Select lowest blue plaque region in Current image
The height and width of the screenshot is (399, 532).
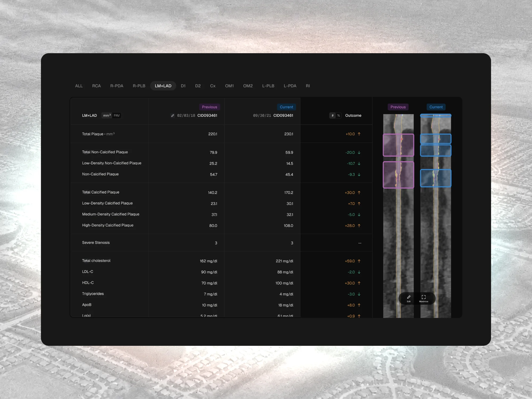coord(436,178)
